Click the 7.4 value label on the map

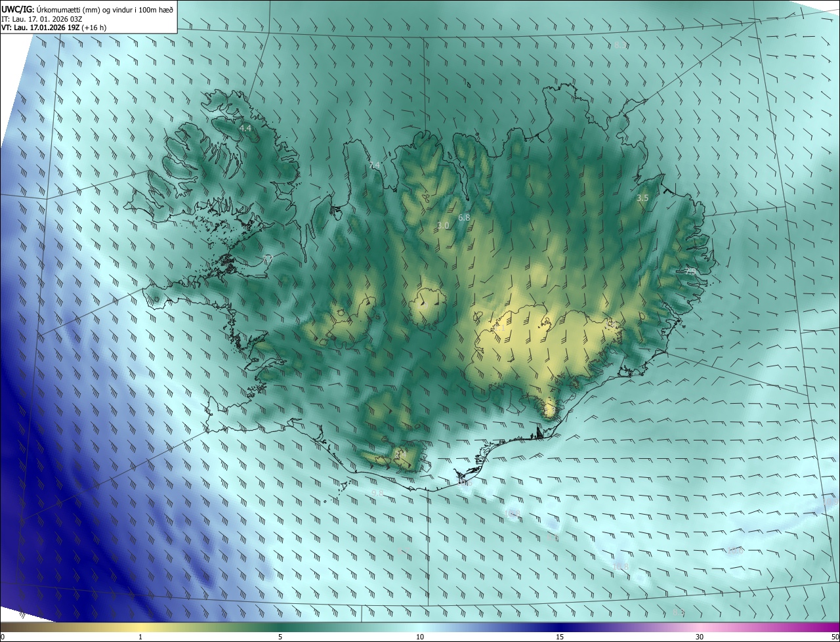[x=374, y=165]
